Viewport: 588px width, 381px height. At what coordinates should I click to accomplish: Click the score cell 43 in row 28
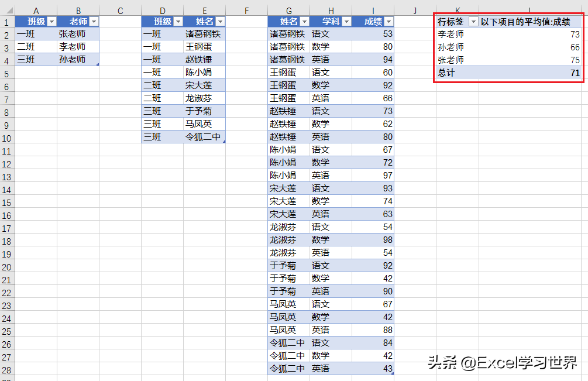click(373, 369)
